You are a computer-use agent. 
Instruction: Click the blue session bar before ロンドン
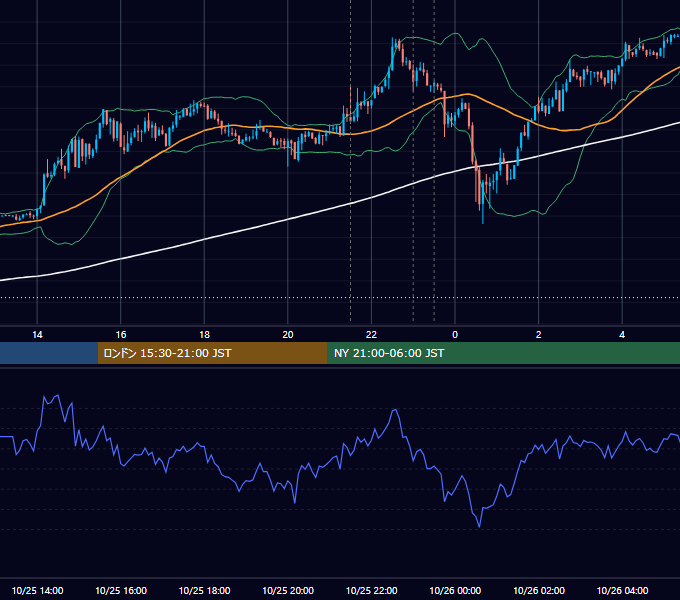tap(49, 353)
